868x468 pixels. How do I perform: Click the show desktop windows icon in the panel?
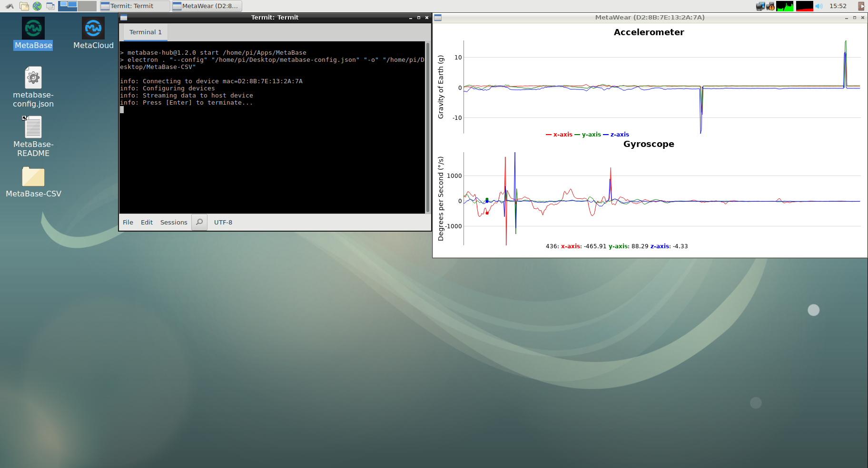point(50,6)
